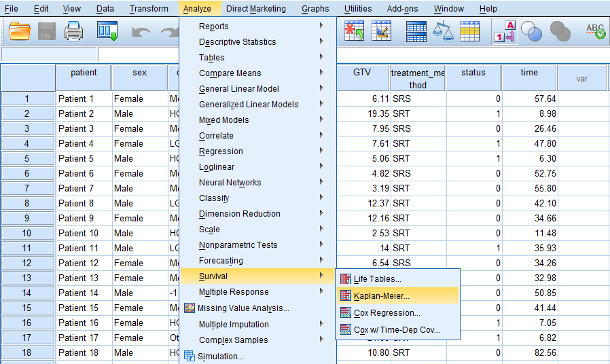Choose Simulation from the Analyze menu

257,357
